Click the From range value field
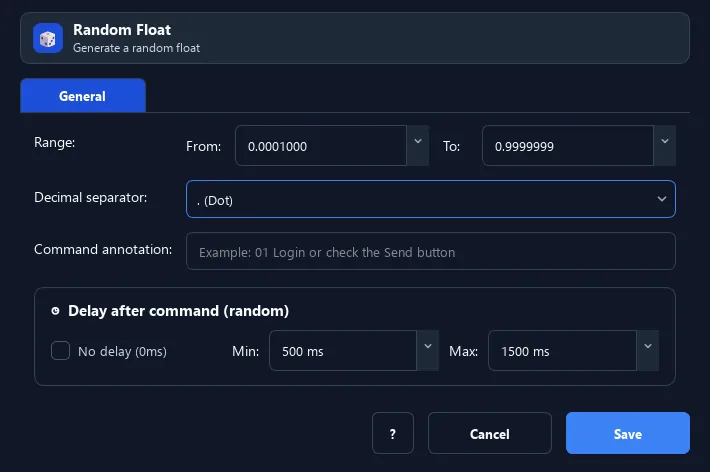710x472 pixels. (x=321, y=146)
